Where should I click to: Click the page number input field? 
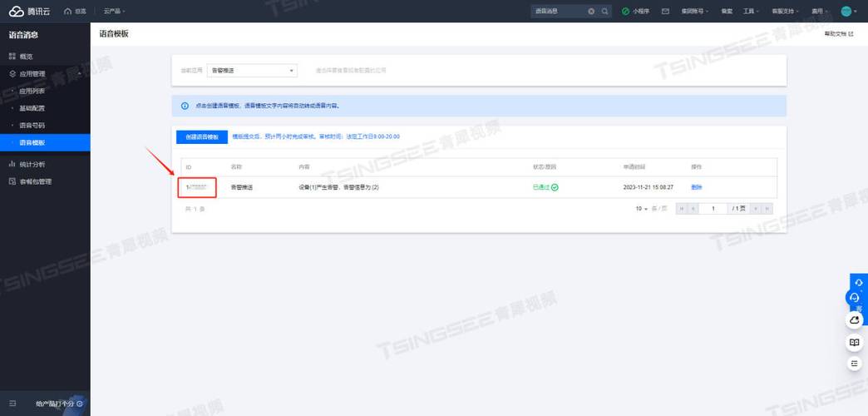(x=713, y=209)
